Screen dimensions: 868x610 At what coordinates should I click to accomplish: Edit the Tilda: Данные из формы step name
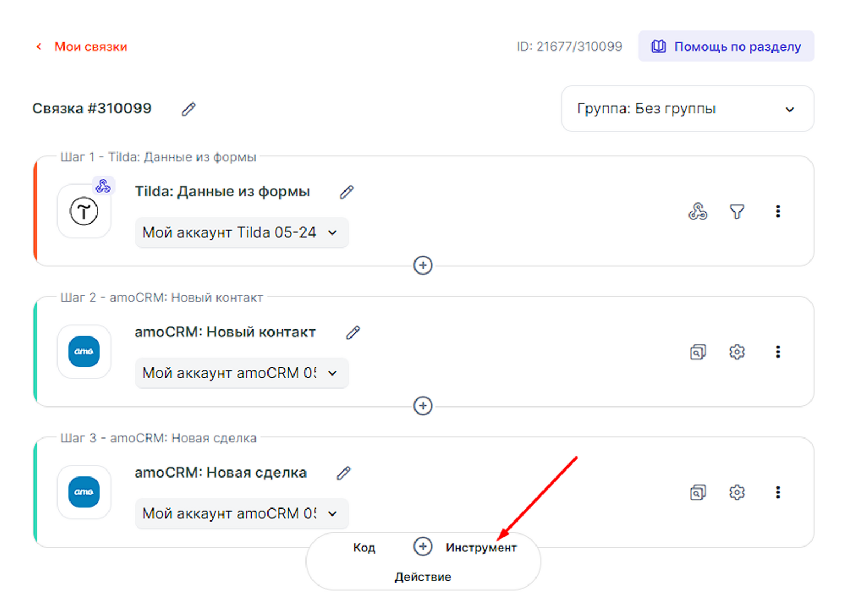tap(347, 192)
